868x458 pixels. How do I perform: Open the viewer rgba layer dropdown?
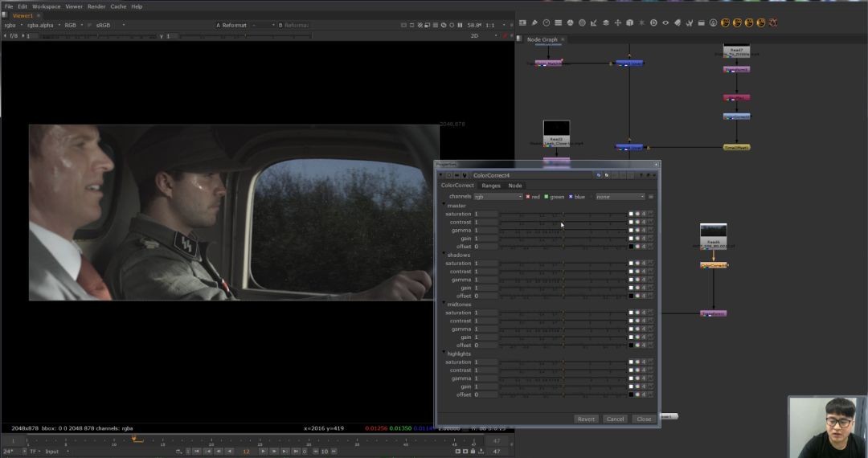14,25
